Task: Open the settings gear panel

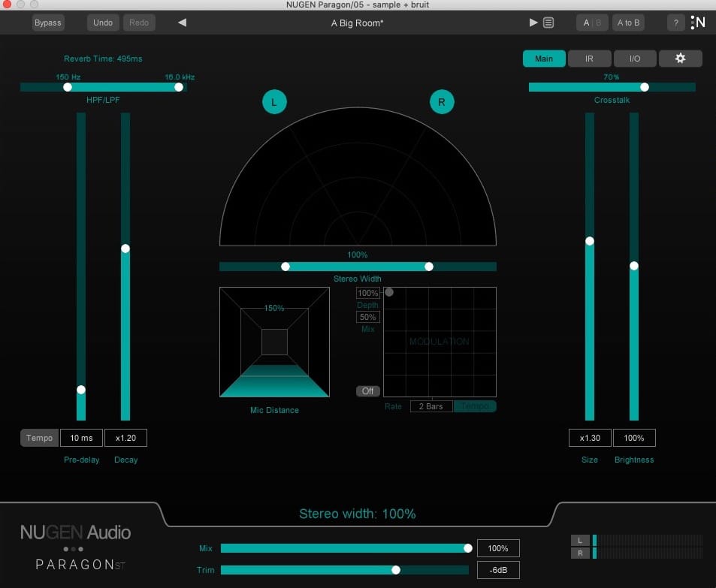Action: [680, 58]
